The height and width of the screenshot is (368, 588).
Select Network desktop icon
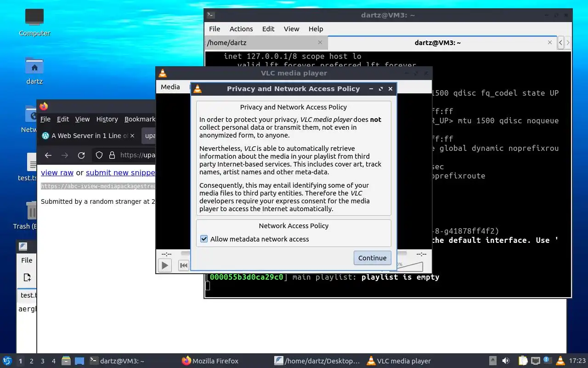(x=29, y=119)
